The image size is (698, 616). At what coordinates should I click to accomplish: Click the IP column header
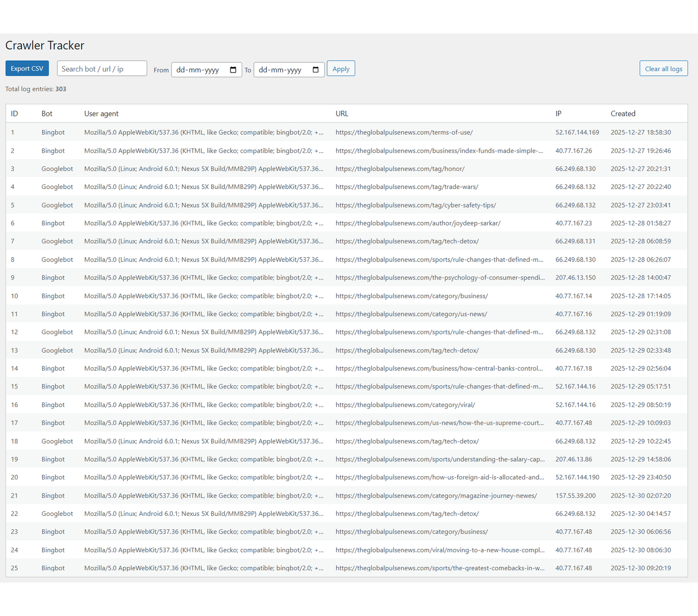pyautogui.click(x=558, y=113)
